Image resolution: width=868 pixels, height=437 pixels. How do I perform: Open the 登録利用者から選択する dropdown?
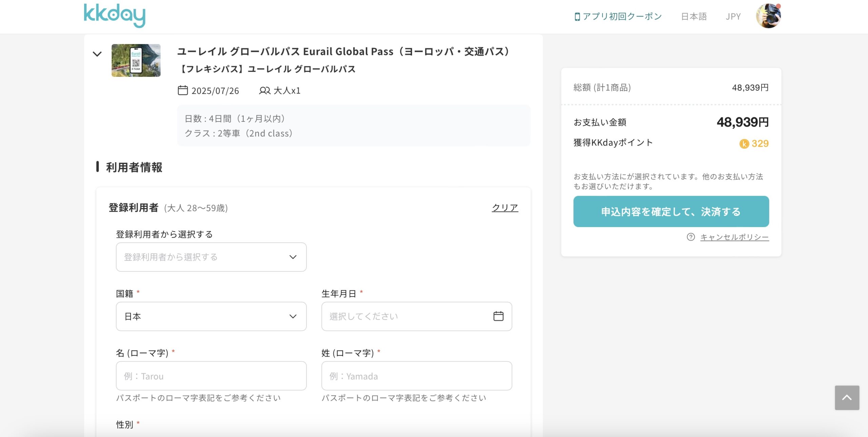coord(211,257)
